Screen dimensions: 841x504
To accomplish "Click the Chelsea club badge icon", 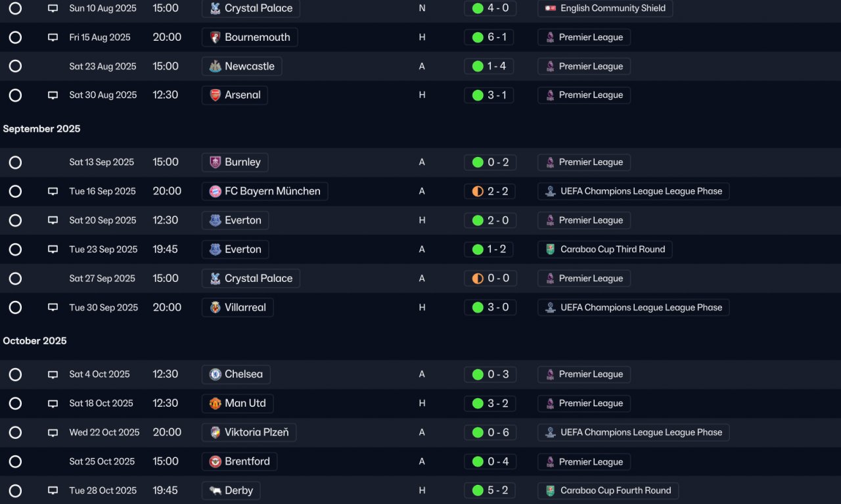I will [x=215, y=375].
